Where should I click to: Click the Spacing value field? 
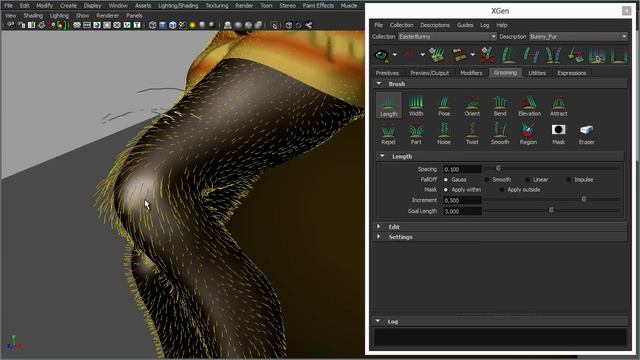(462, 169)
